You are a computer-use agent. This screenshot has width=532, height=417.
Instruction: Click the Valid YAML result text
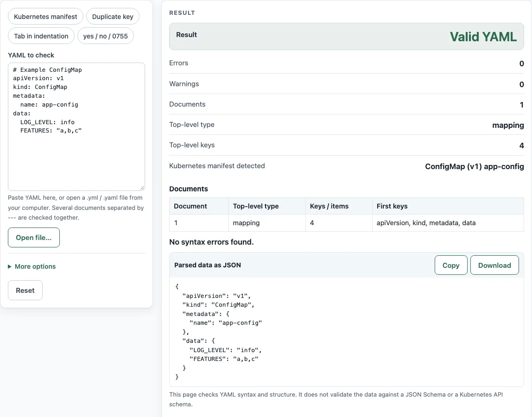click(483, 37)
